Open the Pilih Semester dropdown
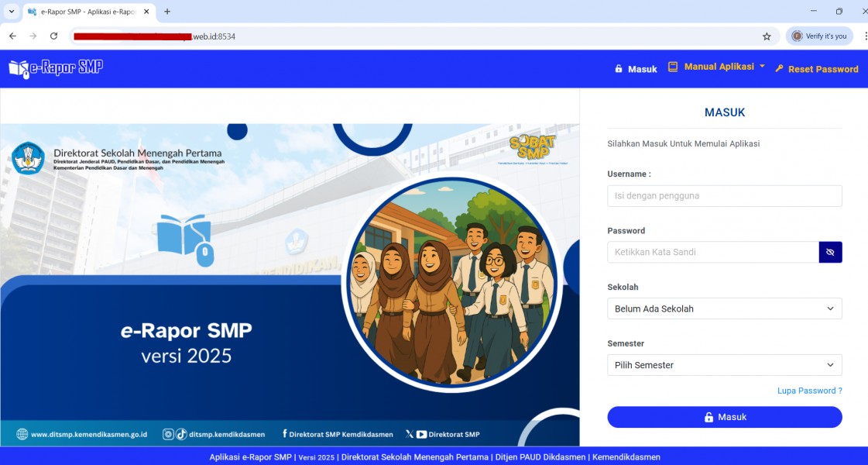Viewport: 868px width, 465px height. click(725, 365)
